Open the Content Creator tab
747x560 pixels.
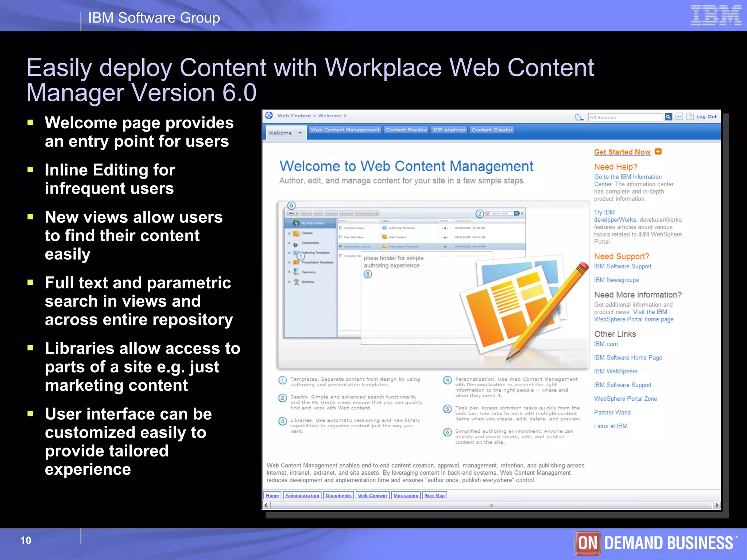[x=492, y=130]
